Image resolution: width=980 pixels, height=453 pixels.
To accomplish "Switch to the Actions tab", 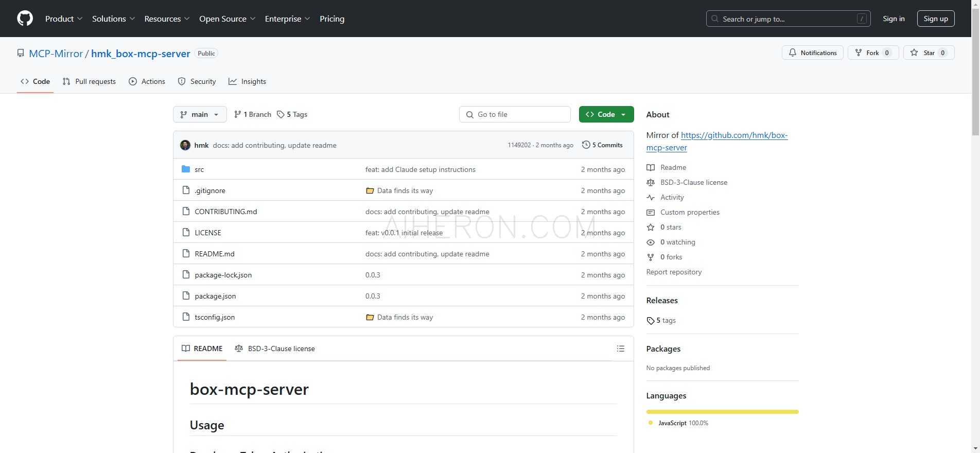I will click(147, 81).
